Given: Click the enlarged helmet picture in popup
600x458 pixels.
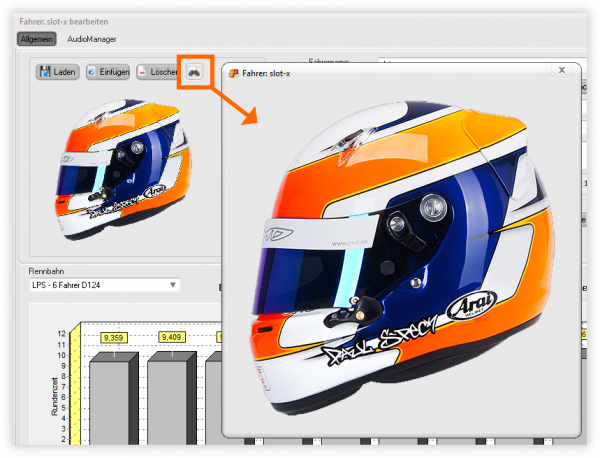Looking at the screenshot, I should 400,260.
